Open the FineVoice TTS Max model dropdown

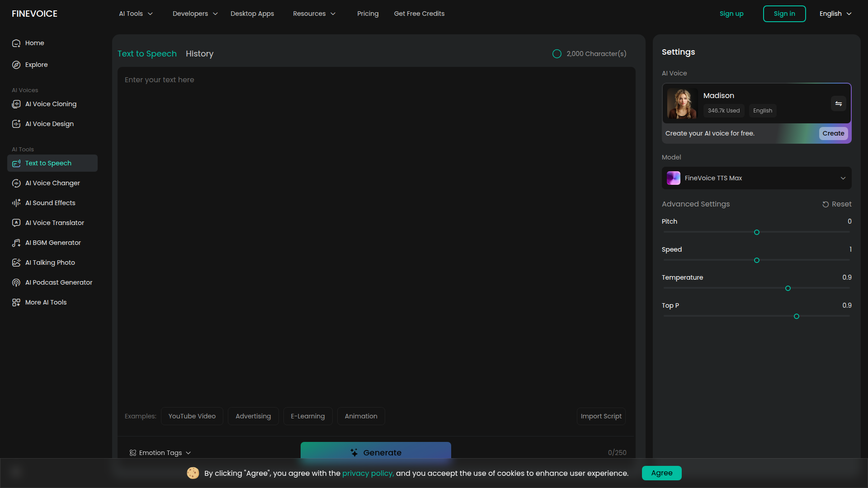tap(756, 178)
